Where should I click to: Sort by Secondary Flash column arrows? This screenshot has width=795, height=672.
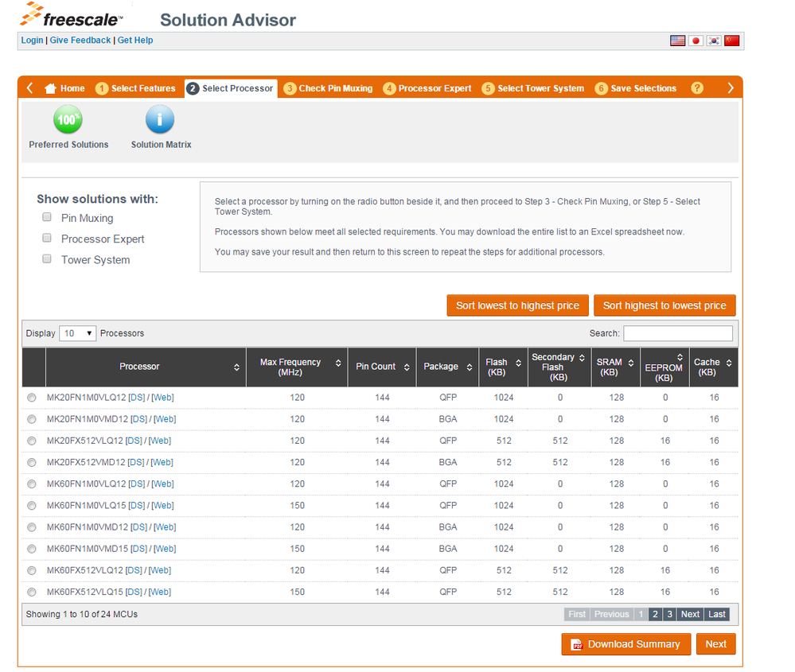(x=582, y=358)
